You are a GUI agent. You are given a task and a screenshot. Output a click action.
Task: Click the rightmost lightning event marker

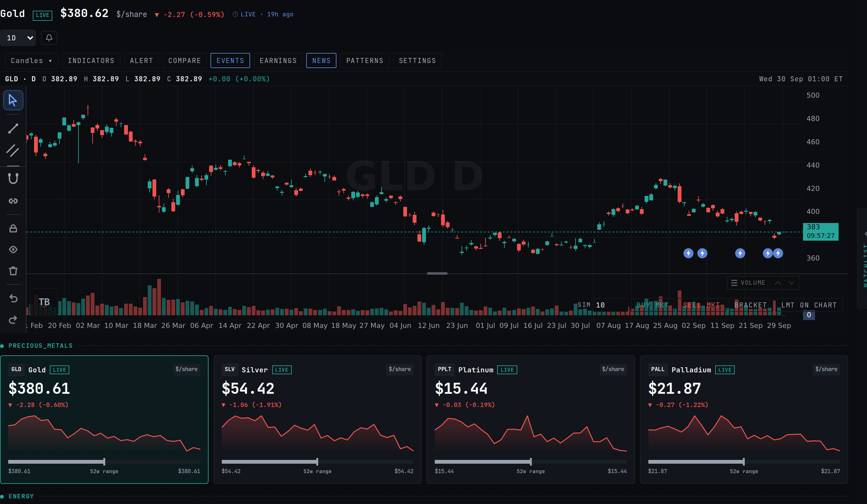point(778,254)
